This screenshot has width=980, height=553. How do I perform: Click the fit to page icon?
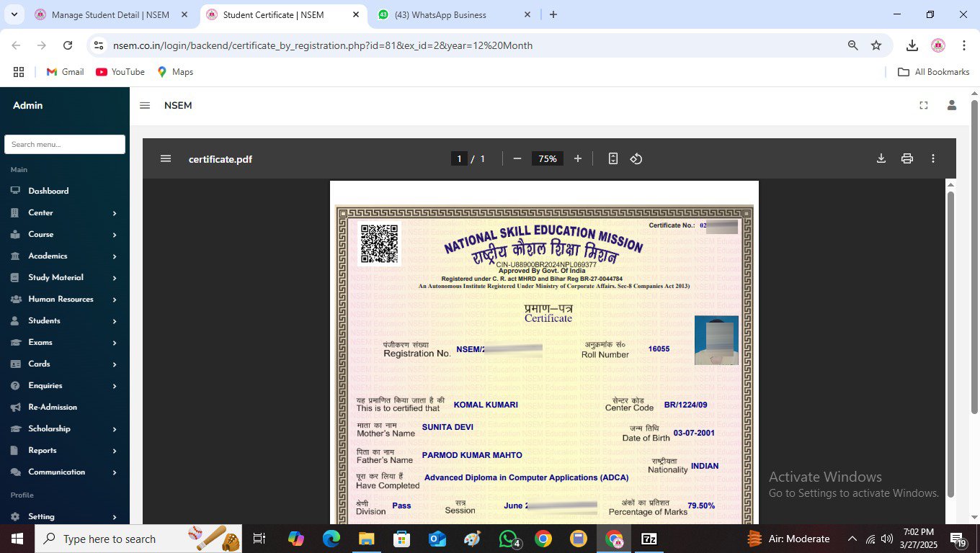[x=613, y=158]
